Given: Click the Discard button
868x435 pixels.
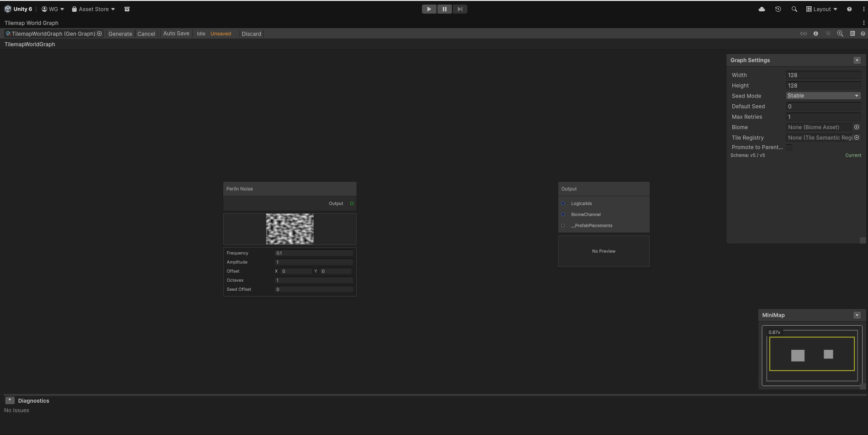Looking at the screenshot, I should [x=251, y=34].
